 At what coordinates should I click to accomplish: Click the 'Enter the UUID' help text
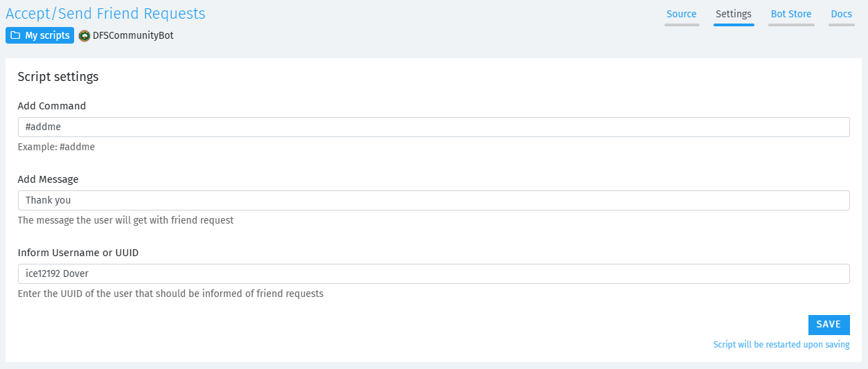[171, 294]
